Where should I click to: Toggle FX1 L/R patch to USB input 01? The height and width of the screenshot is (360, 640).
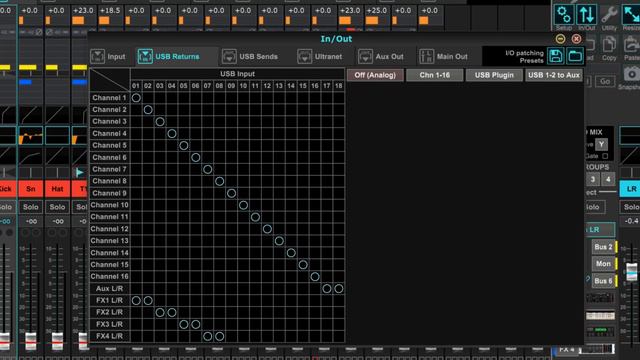136,300
